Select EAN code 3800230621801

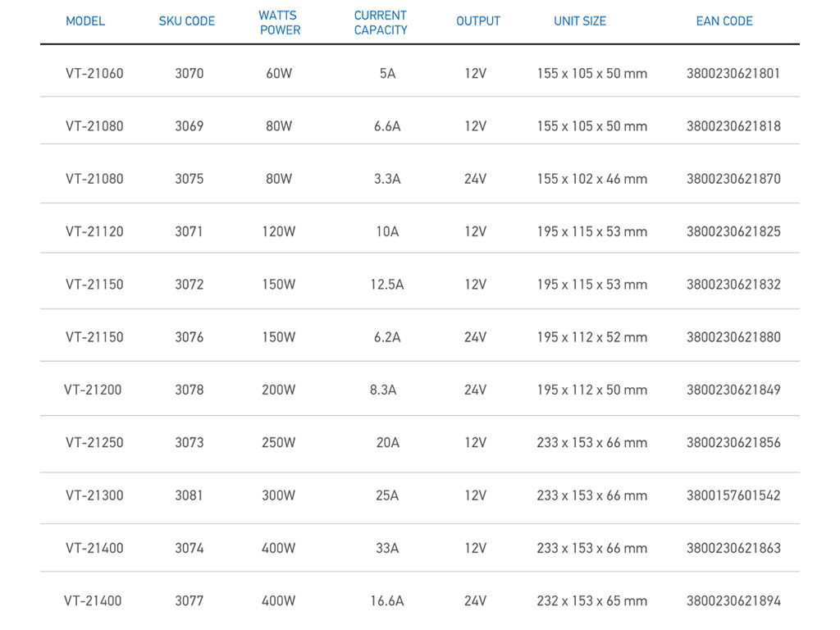[x=733, y=73]
